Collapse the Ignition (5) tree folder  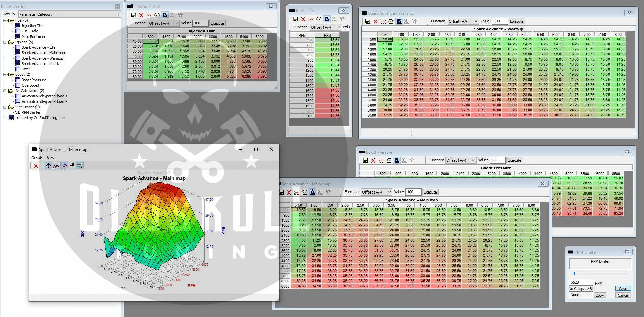point(5,42)
